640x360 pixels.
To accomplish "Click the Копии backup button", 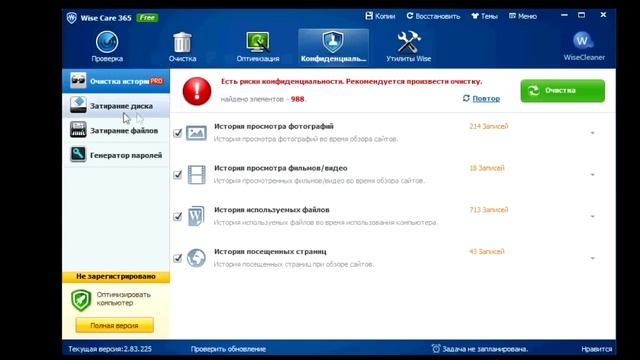I will tap(380, 16).
